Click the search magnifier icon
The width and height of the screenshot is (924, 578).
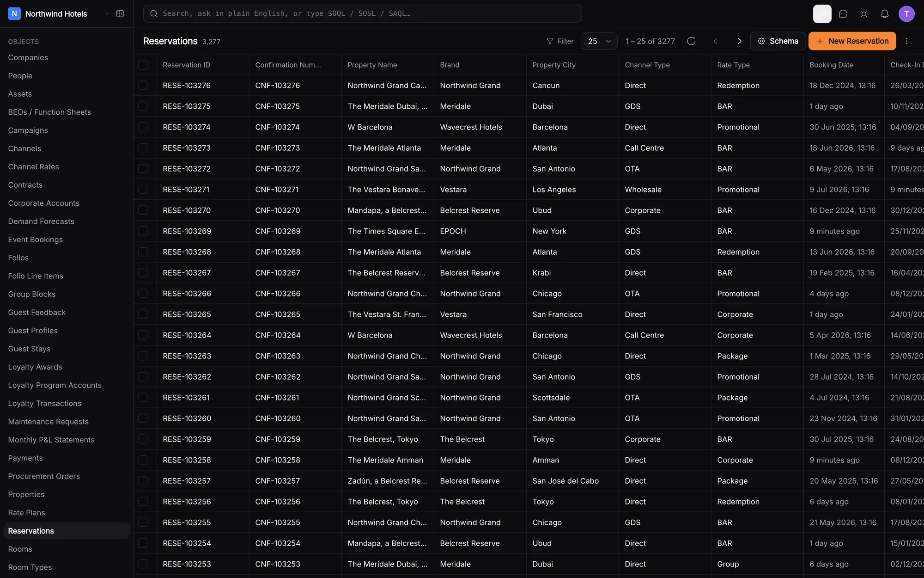tap(154, 14)
